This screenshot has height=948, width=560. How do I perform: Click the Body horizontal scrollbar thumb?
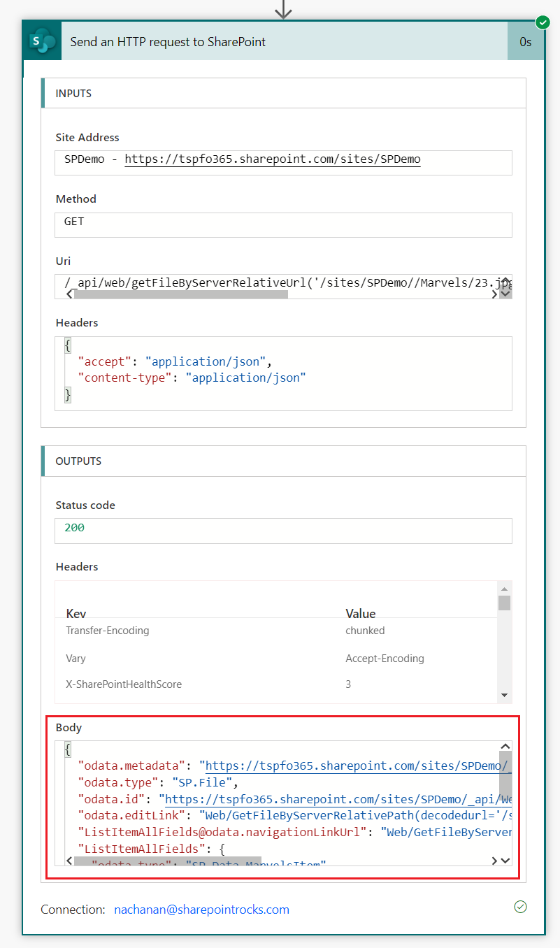point(168,861)
